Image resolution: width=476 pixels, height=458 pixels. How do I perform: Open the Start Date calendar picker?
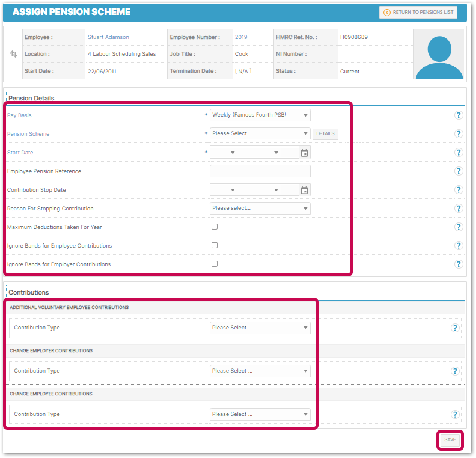pos(304,153)
